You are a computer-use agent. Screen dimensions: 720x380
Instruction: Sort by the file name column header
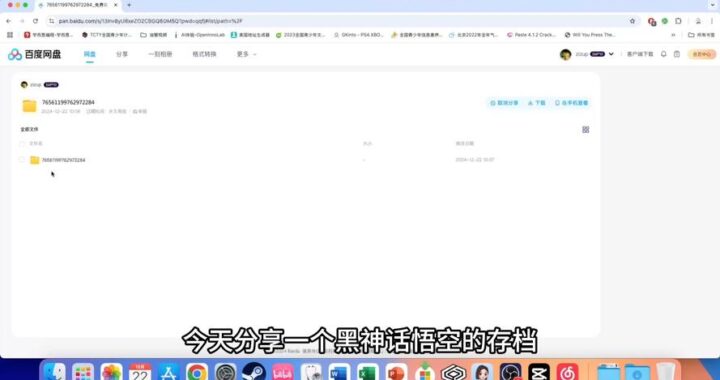[x=36, y=144]
